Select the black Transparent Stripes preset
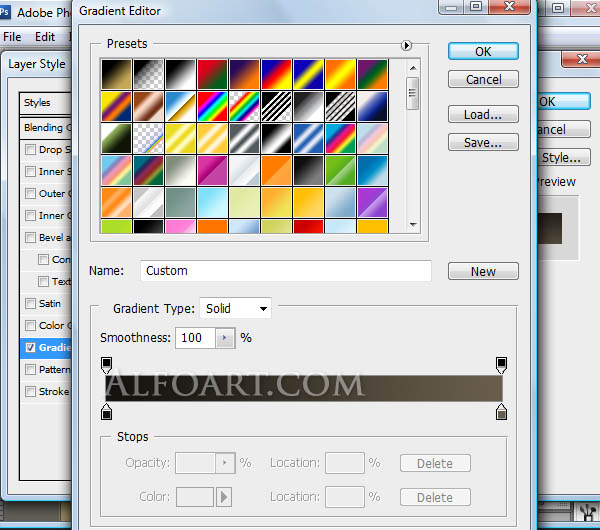 point(277,106)
